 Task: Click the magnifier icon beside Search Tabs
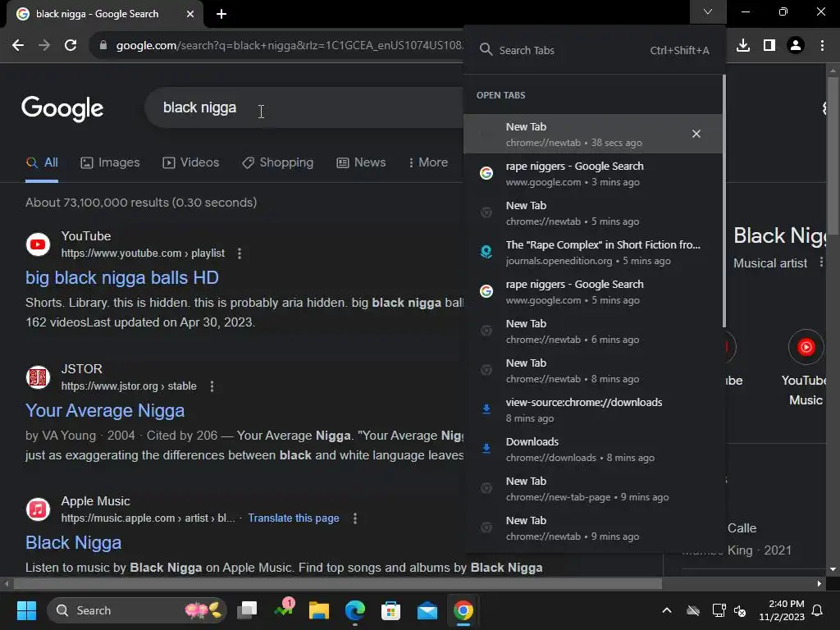[486, 50]
